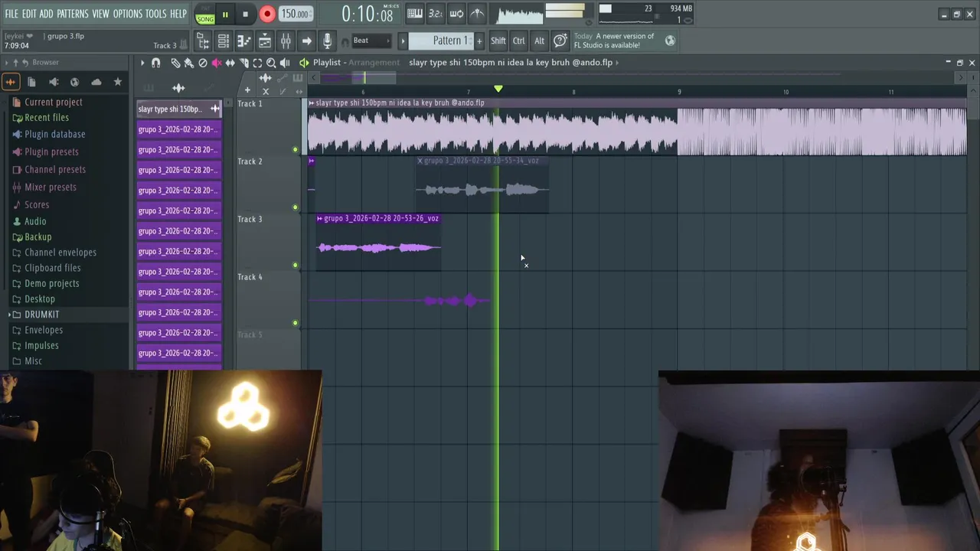Start recording with the red record button
The height and width of the screenshot is (551, 980).
pos(267,14)
